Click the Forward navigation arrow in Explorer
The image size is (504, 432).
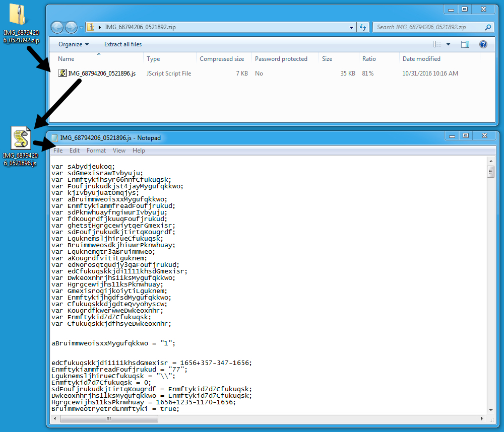click(71, 27)
